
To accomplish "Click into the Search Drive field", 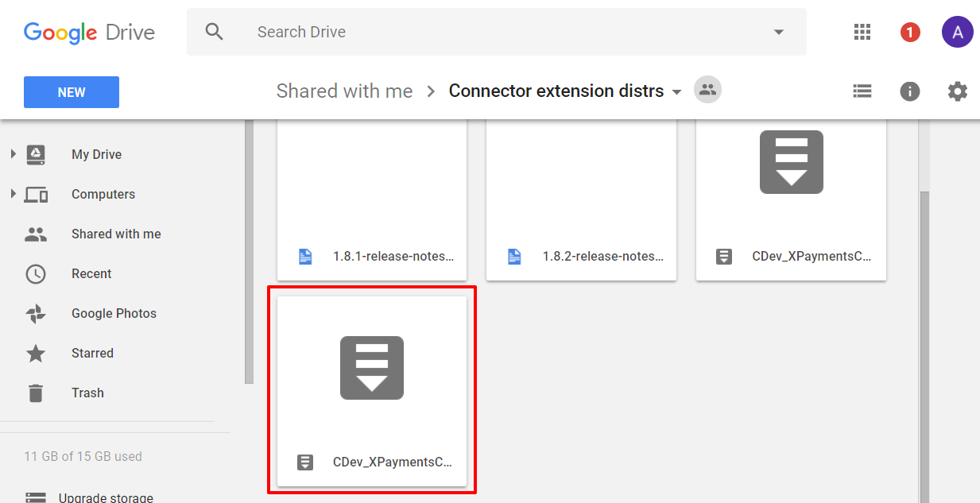I will coord(509,32).
